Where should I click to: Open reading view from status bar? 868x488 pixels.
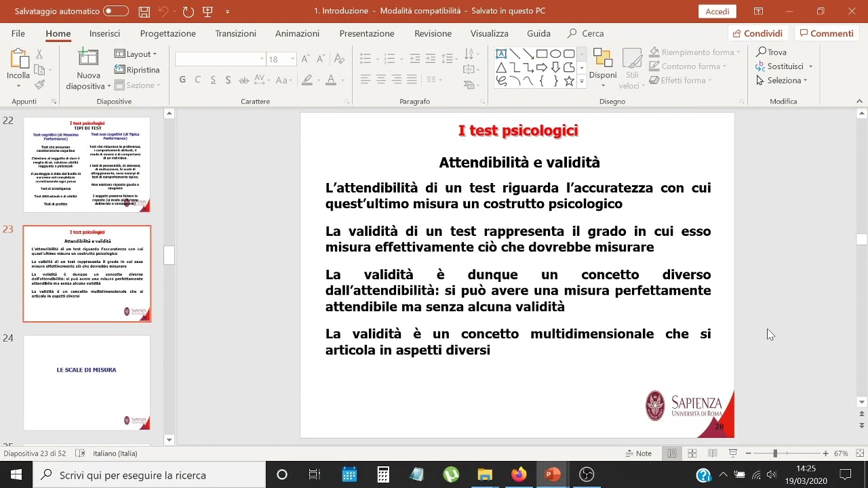[x=713, y=453]
